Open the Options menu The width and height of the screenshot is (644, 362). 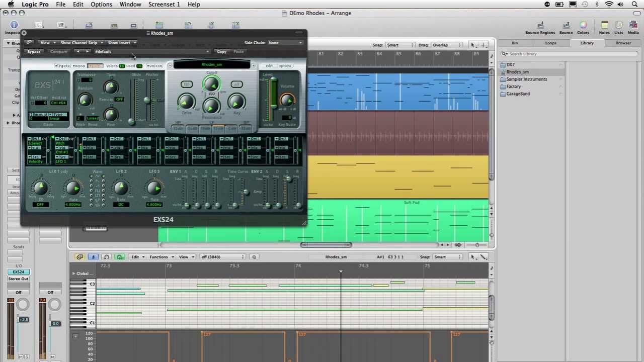tap(101, 5)
